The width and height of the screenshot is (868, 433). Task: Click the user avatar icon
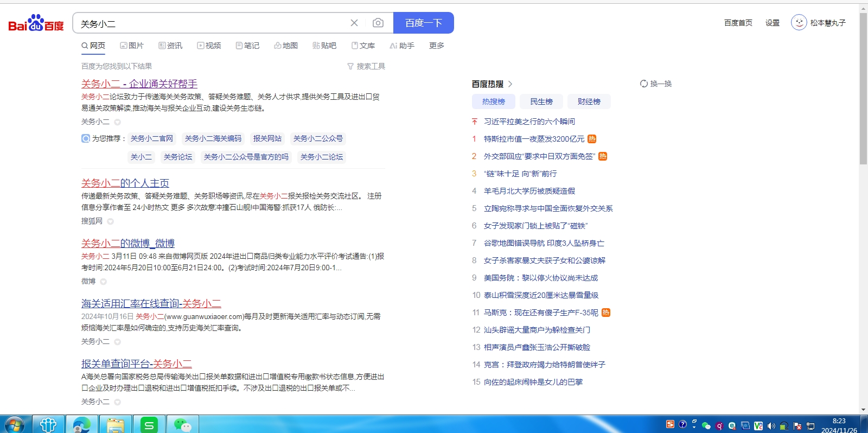[799, 22]
